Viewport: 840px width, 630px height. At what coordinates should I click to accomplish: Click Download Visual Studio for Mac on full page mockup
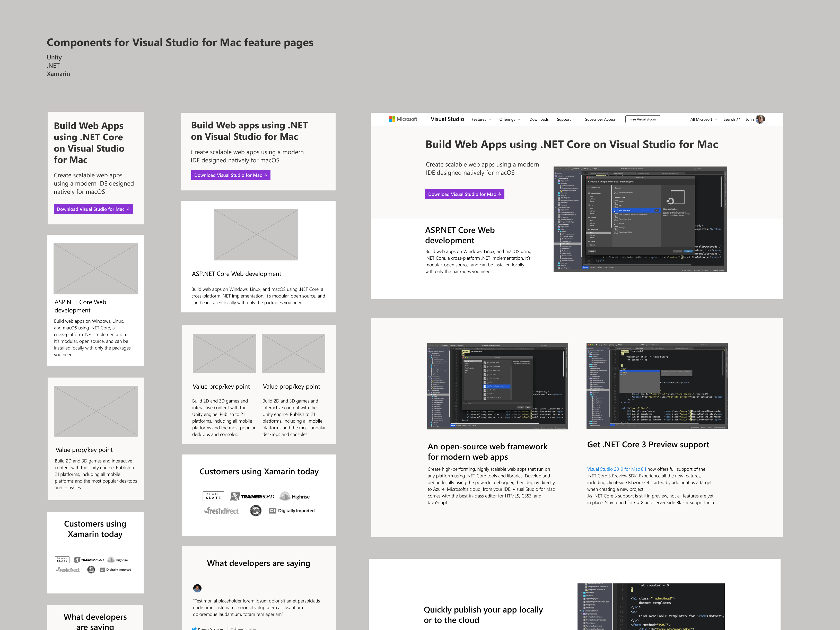pos(465,194)
